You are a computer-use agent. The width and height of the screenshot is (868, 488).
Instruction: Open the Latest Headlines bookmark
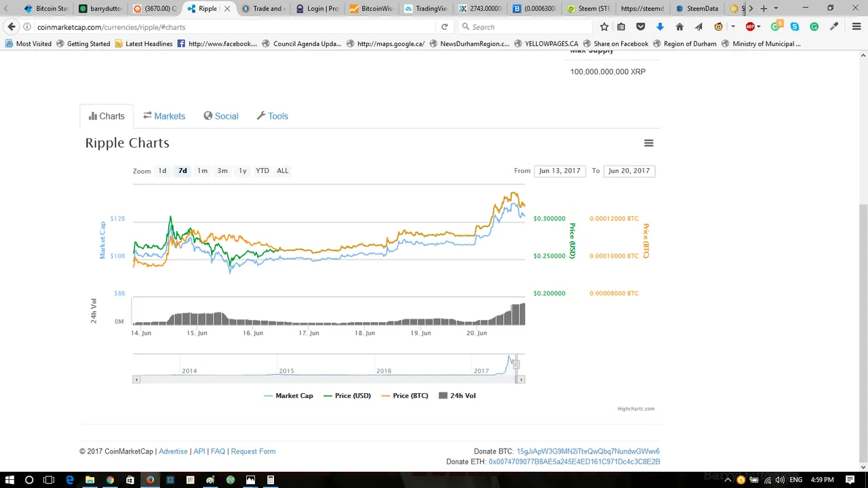144,44
